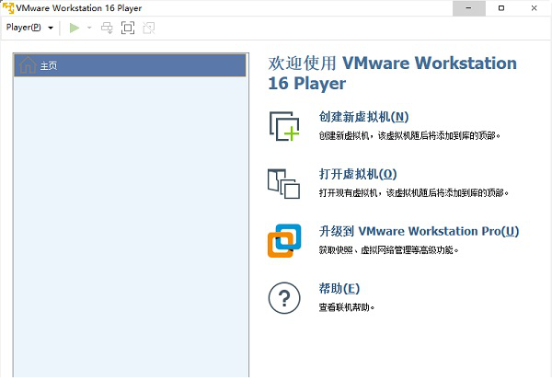Screen dimensions: 552x392
Task: Click the Send Ctrl+Alt+Del toolbar icon
Action: 107,28
